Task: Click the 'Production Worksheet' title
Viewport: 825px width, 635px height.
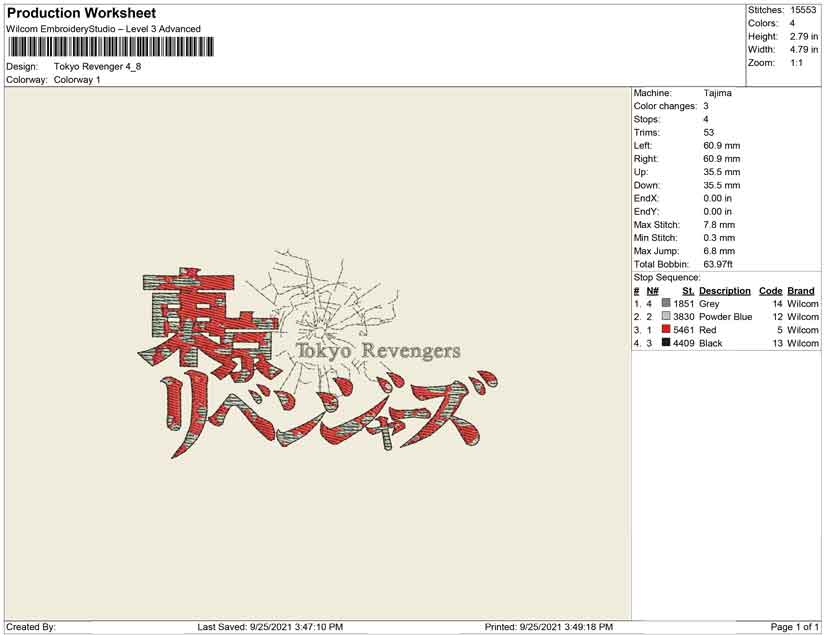Action: (82, 13)
